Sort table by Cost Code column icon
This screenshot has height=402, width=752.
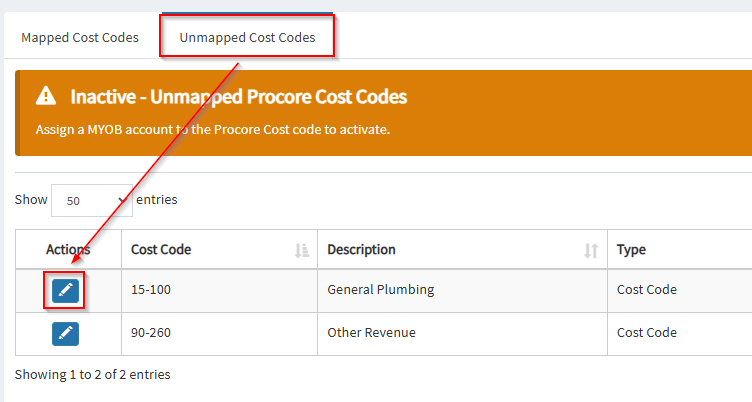click(302, 250)
